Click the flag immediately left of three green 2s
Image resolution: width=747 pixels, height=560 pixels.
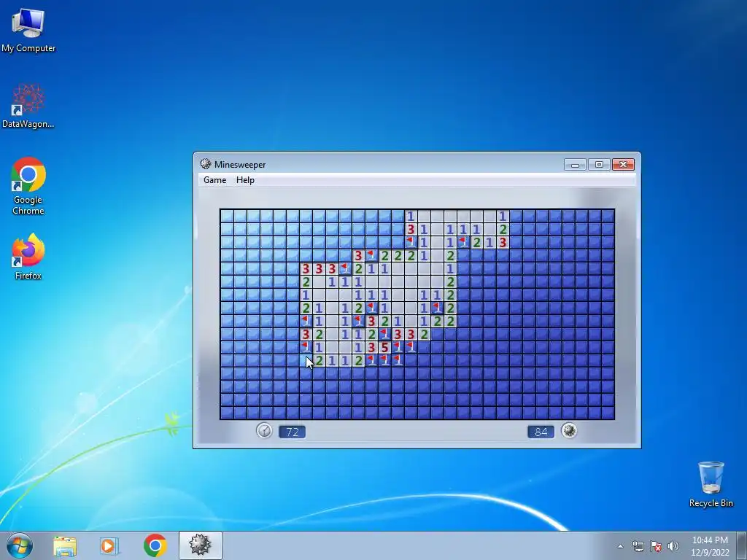[x=371, y=256]
